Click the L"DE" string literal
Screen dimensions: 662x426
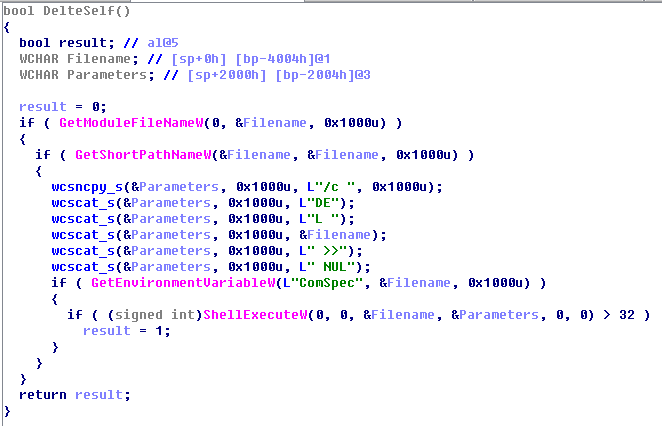coord(319,203)
